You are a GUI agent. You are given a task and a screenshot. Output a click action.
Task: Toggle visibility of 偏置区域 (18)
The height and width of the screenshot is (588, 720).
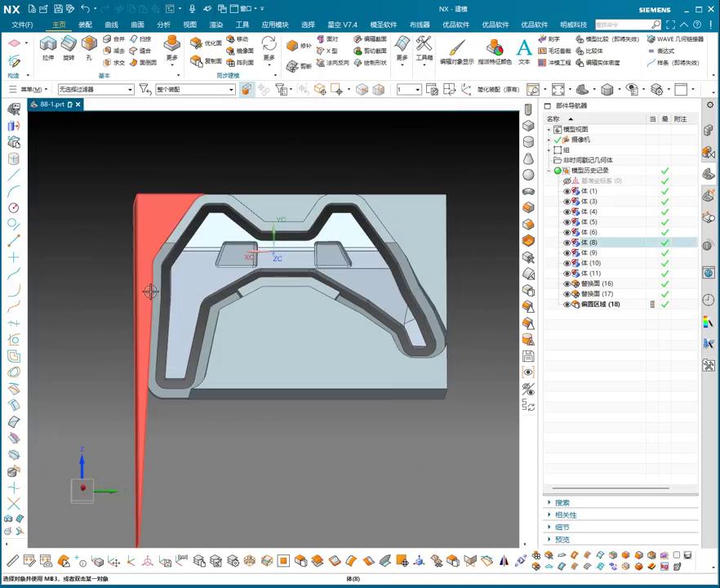tap(567, 305)
